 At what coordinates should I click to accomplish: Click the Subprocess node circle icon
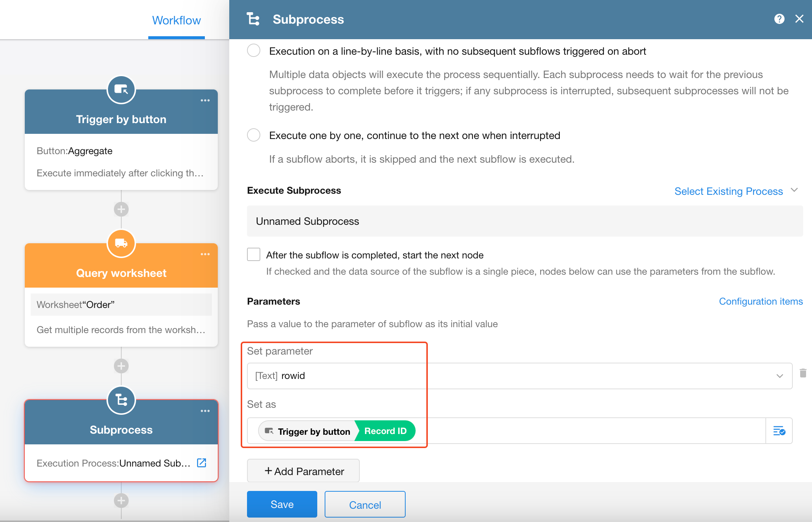pyautogui.click(x=121, y=400)
